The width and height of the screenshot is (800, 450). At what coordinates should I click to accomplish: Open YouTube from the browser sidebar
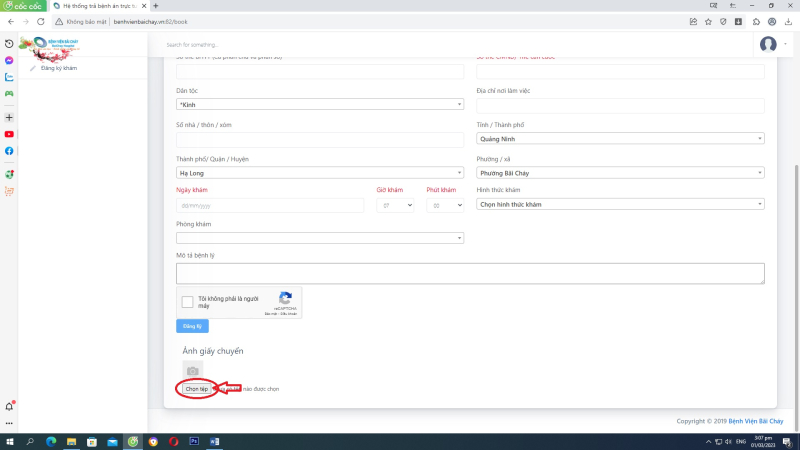[x=9, y=133]
